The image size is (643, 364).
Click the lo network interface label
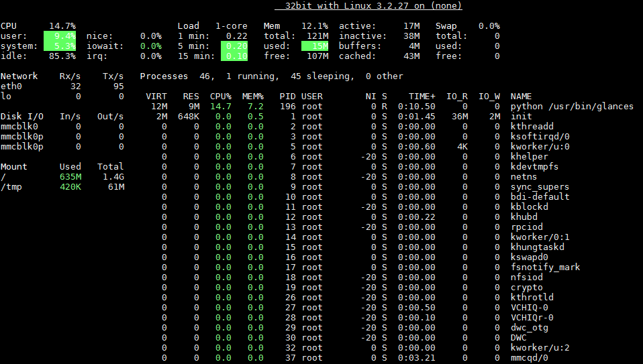[x=6, y=97]
